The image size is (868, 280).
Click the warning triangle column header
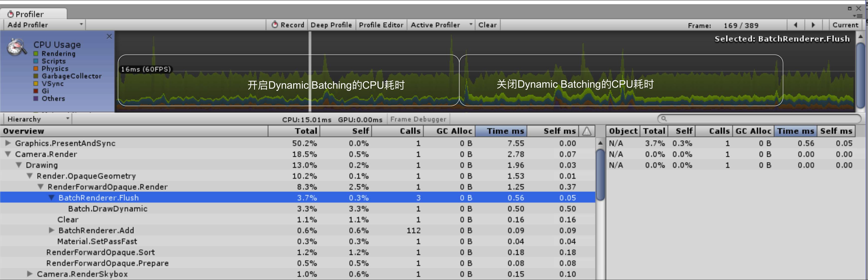pyautogui.click(x=587, y=131)
